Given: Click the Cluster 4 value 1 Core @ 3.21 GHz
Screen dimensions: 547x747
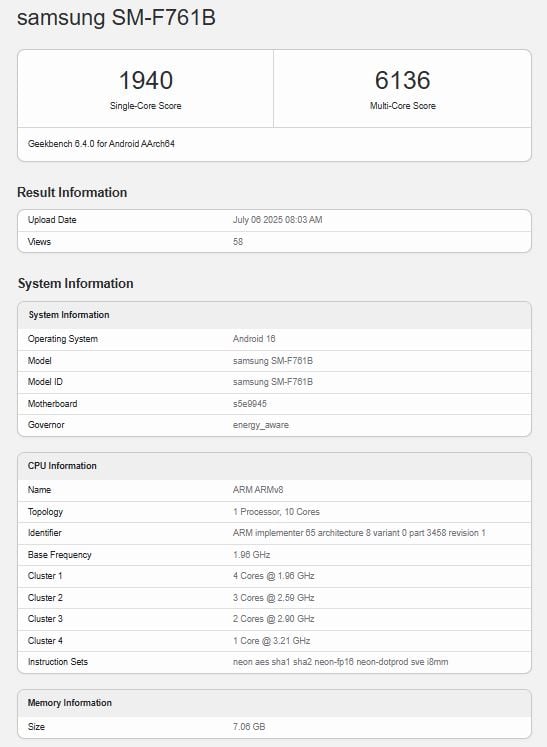Looking at the screenshot, I should pos(272,641).
